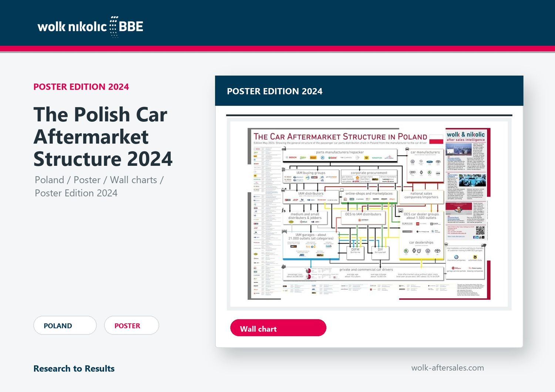Click the QR code on the poster
The width and height of the screenshot is (555, 392).
[480, 230]
